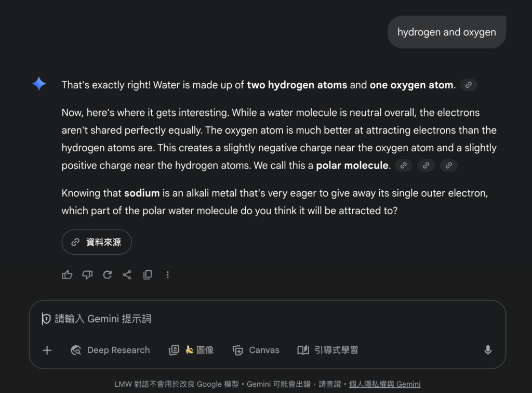532x393 pixels.
Task: Click the thumbs down icon
Action: click(87, 274)
